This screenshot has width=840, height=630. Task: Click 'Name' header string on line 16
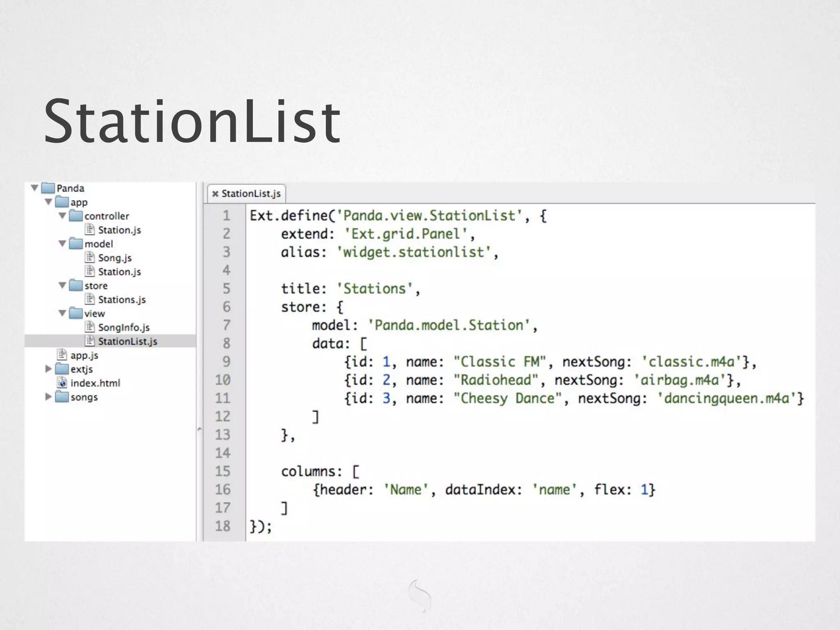pos(406,490)
